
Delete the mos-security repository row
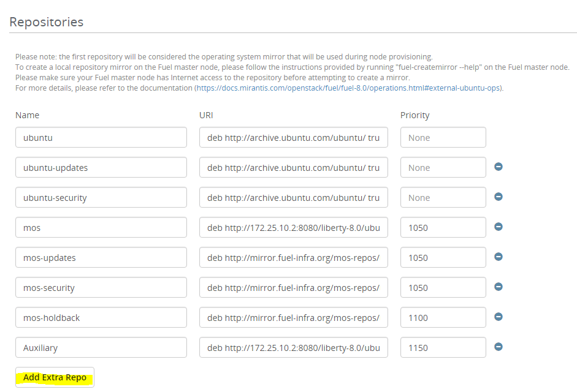499,287
